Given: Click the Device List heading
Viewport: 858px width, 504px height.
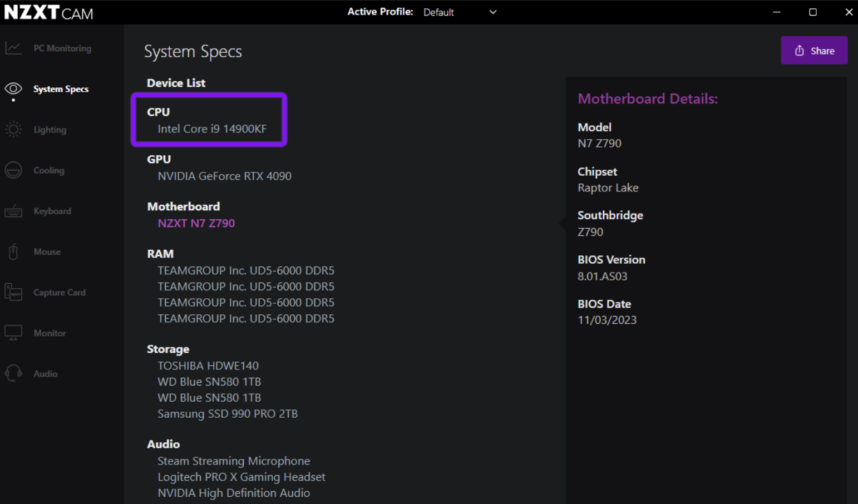Looking at the screenshot, I should (x=176, y=83).
